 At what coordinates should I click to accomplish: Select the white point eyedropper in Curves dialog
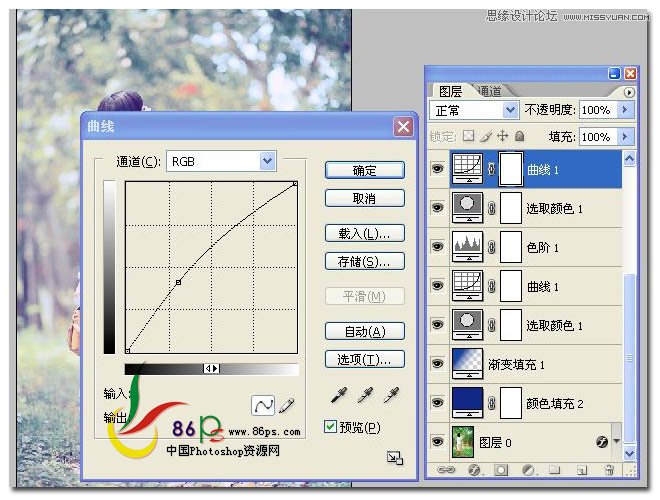coord(391,395)
